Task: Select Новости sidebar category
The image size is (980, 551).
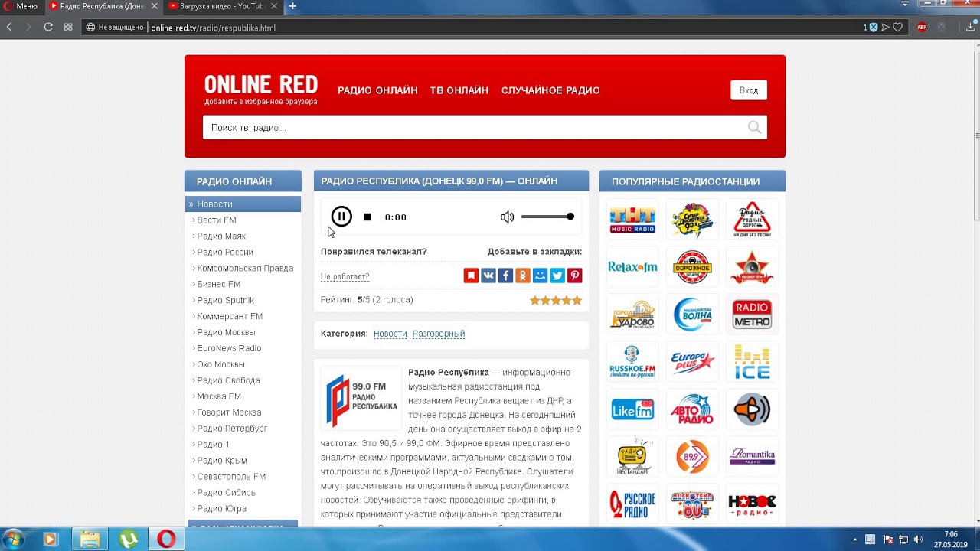Action: [243, 204]
